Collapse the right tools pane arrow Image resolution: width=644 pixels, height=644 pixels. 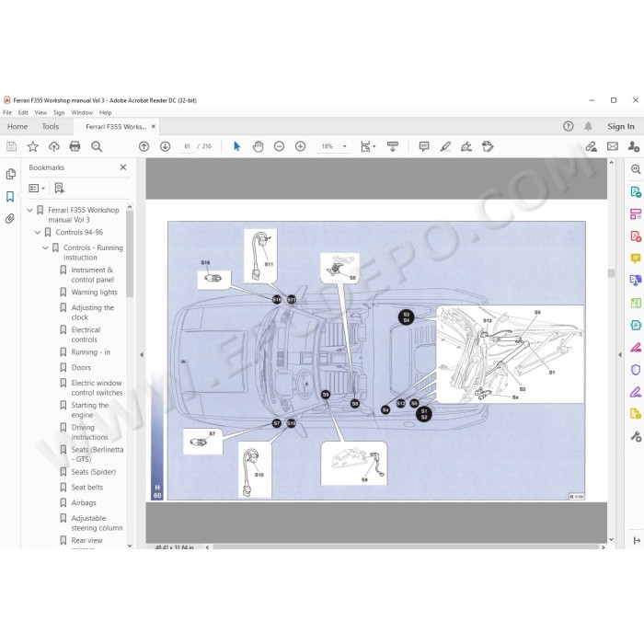click(x=620, y=355)
